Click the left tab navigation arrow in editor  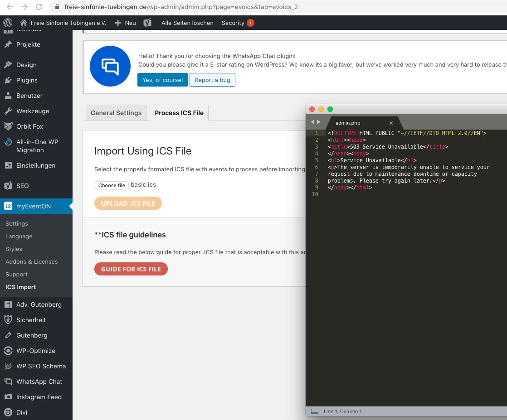pos(312,122)
